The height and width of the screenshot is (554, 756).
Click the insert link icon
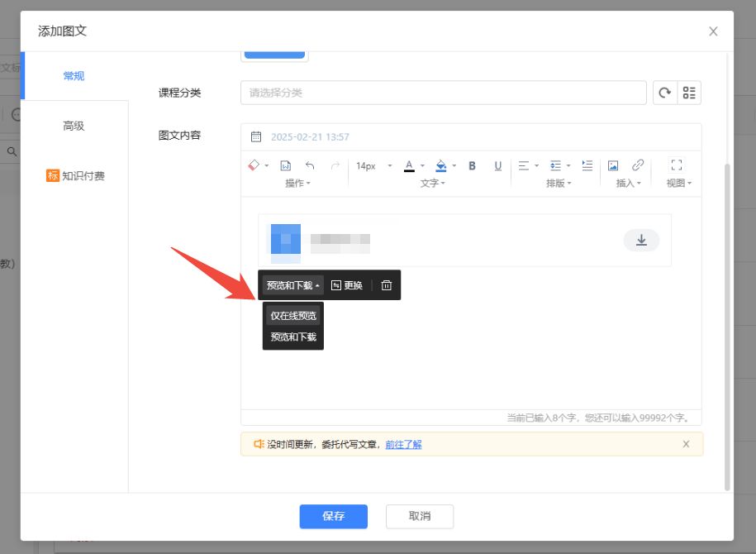[638, 165]
